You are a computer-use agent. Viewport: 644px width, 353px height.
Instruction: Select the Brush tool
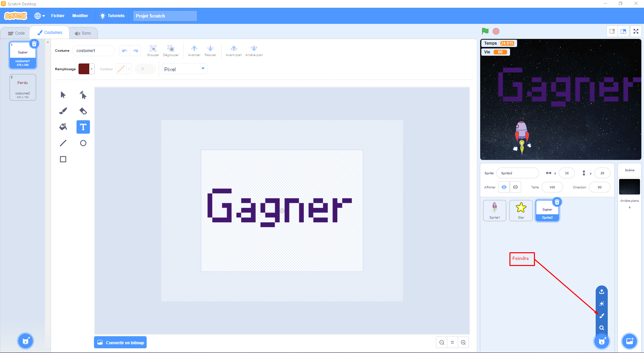(x=63, y=111)
